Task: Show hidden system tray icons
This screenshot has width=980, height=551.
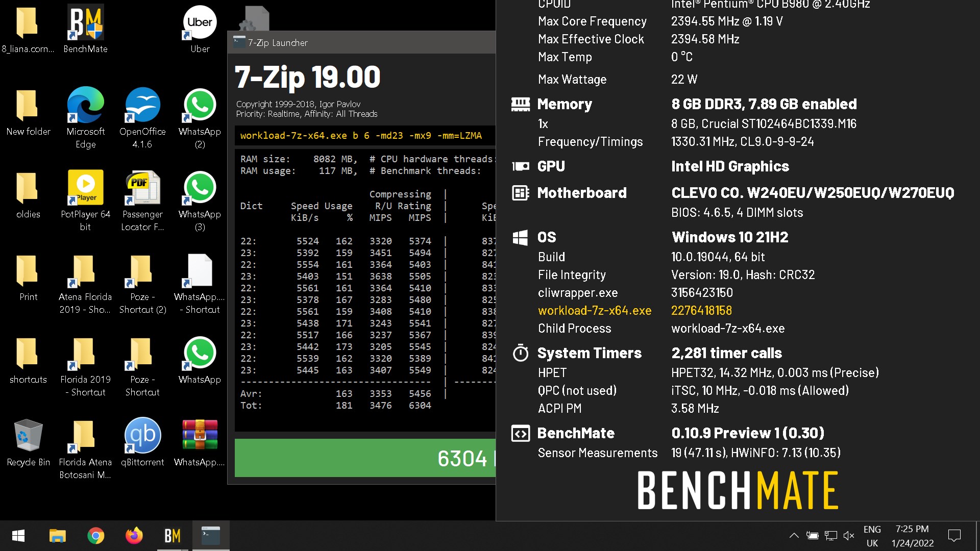Action: tap(794, 536)
